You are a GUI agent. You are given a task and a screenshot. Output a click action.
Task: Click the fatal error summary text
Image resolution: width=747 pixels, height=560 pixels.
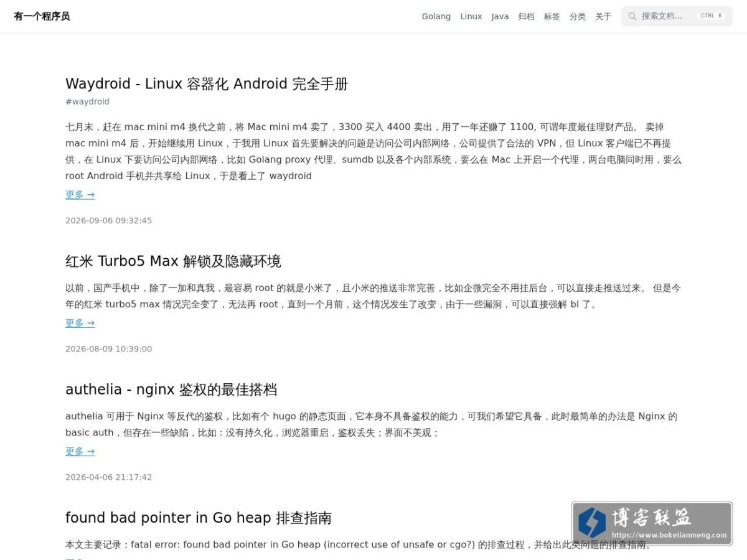tap(360, 544)
